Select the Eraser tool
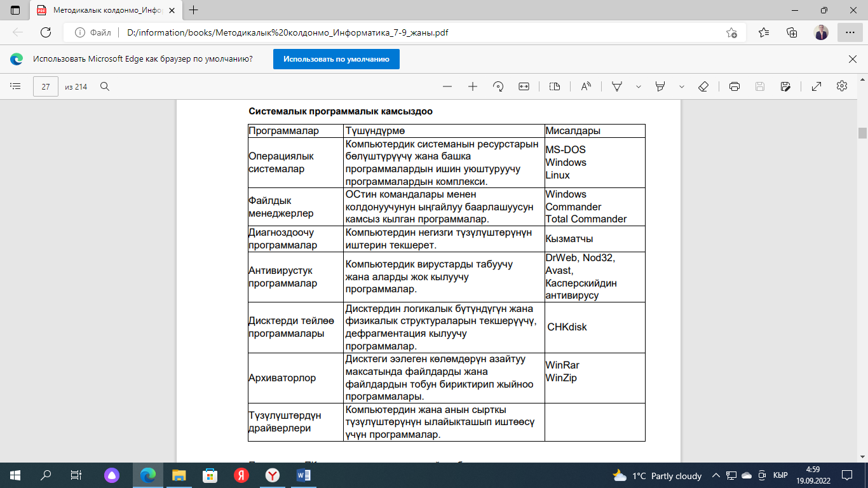The image size is (868, 488). (703, 86)
